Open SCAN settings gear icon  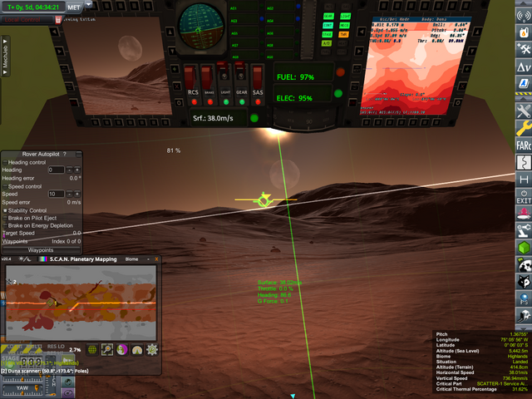click(x=152, y=350)
